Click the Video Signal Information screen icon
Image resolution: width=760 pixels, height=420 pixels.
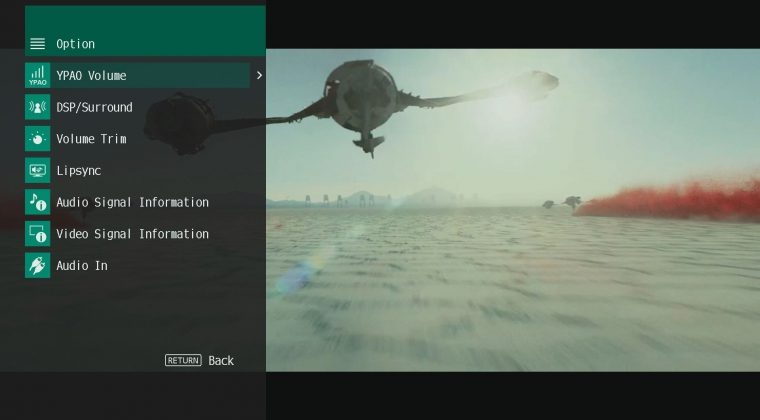(x=37, y=234)
